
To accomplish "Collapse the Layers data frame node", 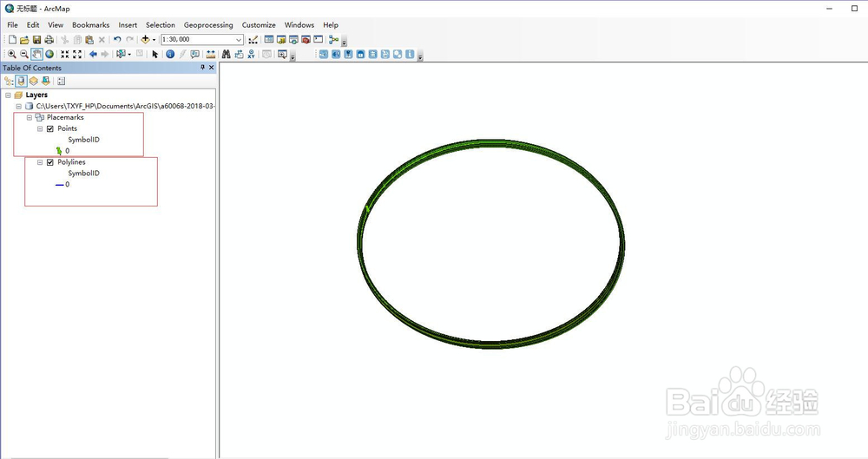I will (x=8, y=95).
